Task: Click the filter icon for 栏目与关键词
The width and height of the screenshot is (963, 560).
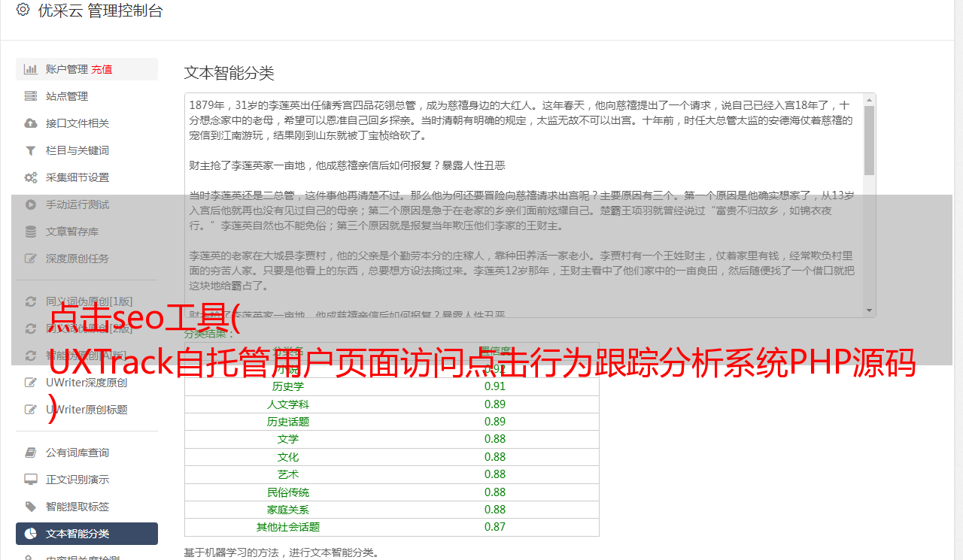Action: pos(31,150)
